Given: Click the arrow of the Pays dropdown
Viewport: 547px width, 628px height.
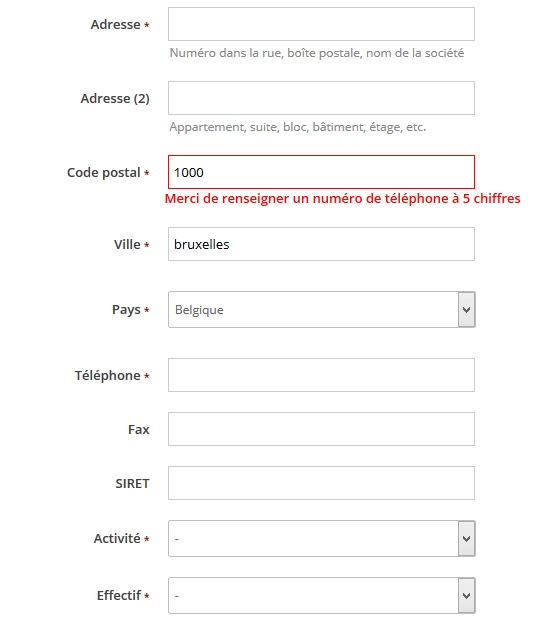Looking at the screenshot, I should point(466,310).
